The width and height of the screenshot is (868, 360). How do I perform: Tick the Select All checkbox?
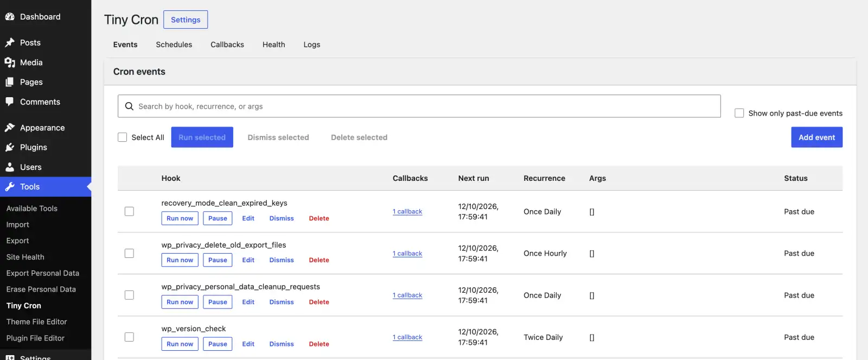click(x=123, y=137)
